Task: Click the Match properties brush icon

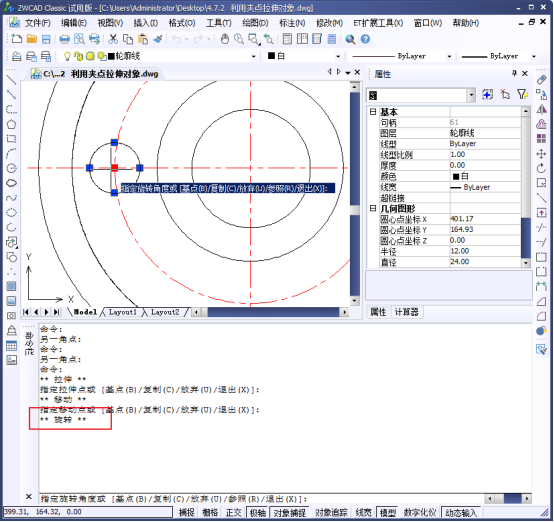Action: point(158,39)
